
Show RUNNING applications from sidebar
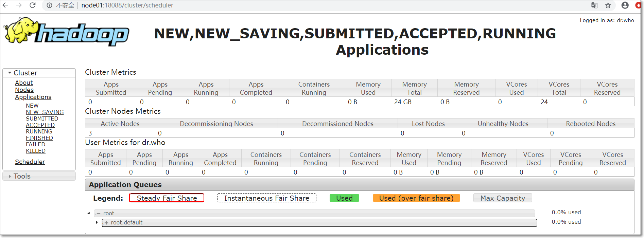(x=39, y=131)
